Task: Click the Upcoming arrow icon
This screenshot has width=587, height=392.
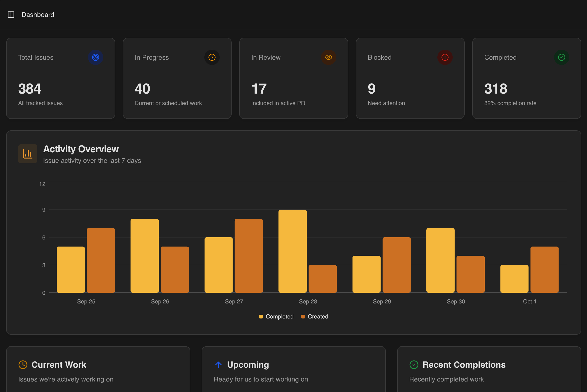Action: coord(218,365)
